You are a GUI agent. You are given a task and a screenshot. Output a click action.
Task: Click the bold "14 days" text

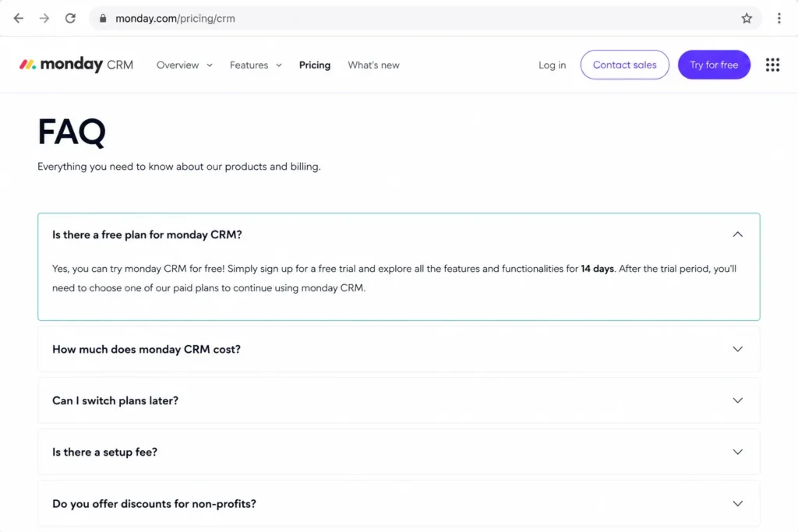[x=597, y=269]
